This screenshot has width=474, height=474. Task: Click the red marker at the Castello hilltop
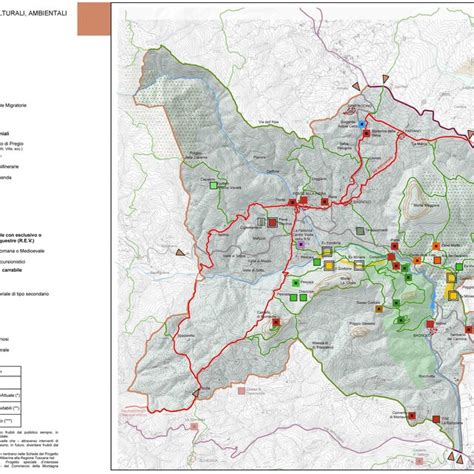coord(276,322)
